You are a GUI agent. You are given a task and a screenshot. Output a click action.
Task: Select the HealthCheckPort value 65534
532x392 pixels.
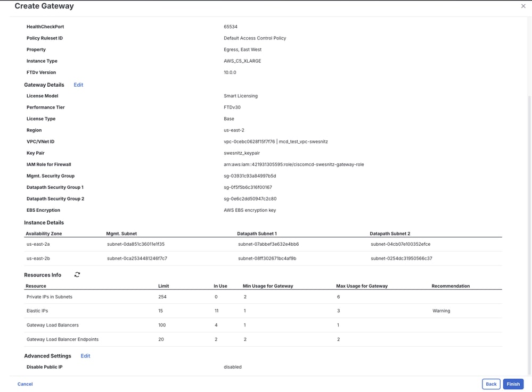coord(231,27)
